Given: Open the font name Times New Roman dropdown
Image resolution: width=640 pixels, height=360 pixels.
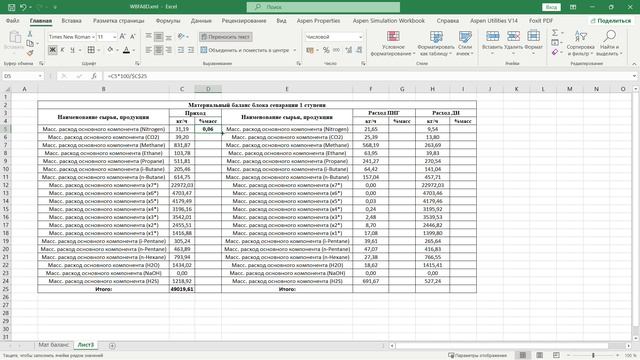Looking at the screenshot, I should click(x=93, y=37).
